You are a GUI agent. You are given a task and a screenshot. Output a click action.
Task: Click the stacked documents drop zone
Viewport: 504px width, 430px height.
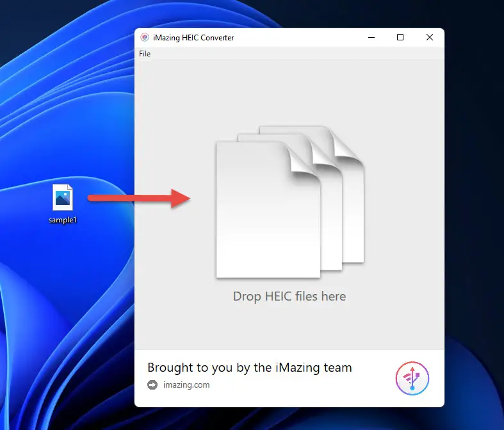pos(290,202)
